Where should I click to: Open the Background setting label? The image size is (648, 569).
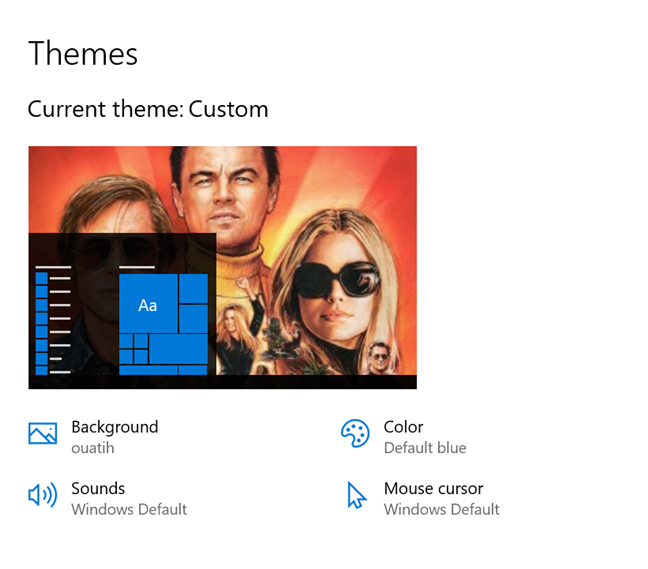tap(114, 427)
